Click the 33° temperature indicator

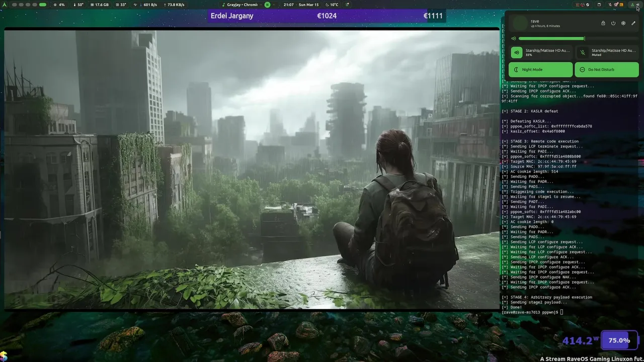point(121,5)
